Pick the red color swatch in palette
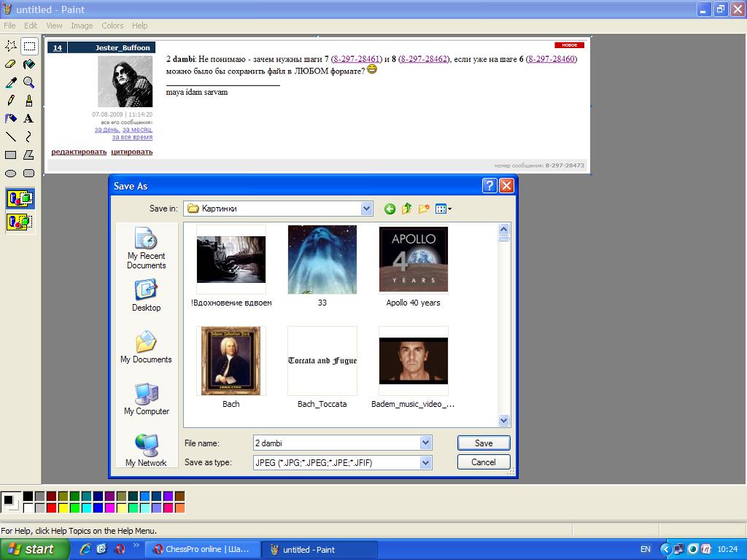The image size is (747, 560). click(x=51, y=507)
